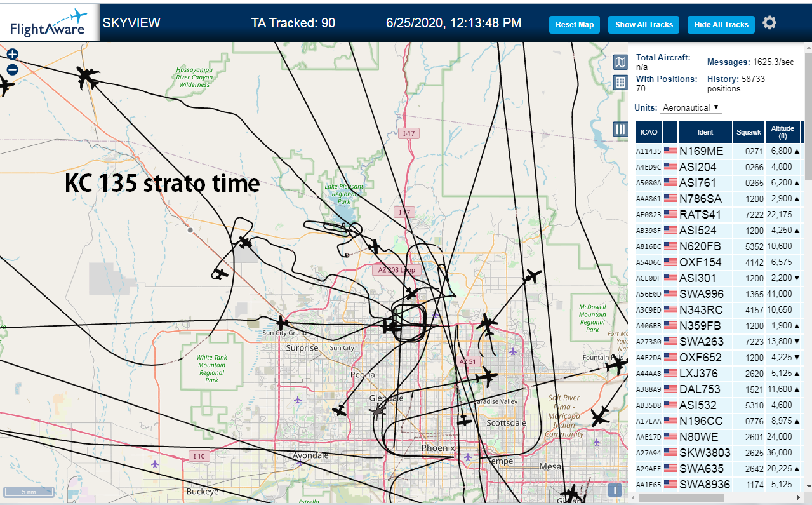This screenshot has width=812, height=505.
Task: Select the N80WE aircraft row
Action: (x=718, y=437)
